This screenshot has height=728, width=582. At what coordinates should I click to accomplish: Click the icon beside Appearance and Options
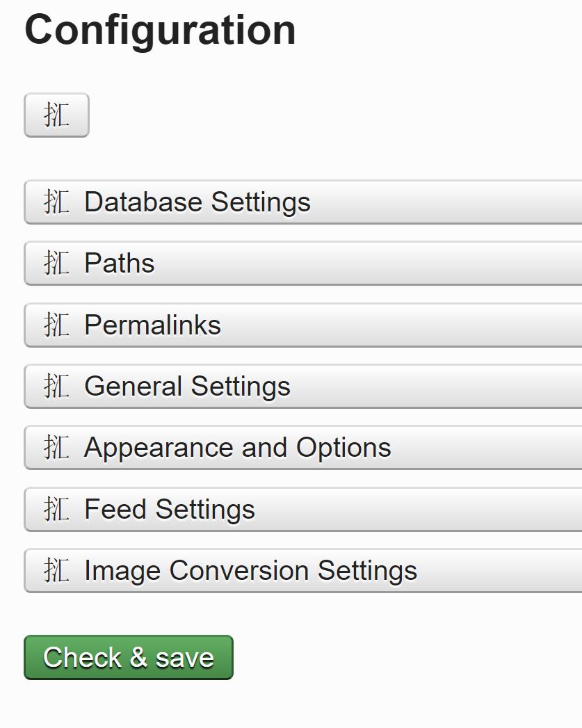56,448
